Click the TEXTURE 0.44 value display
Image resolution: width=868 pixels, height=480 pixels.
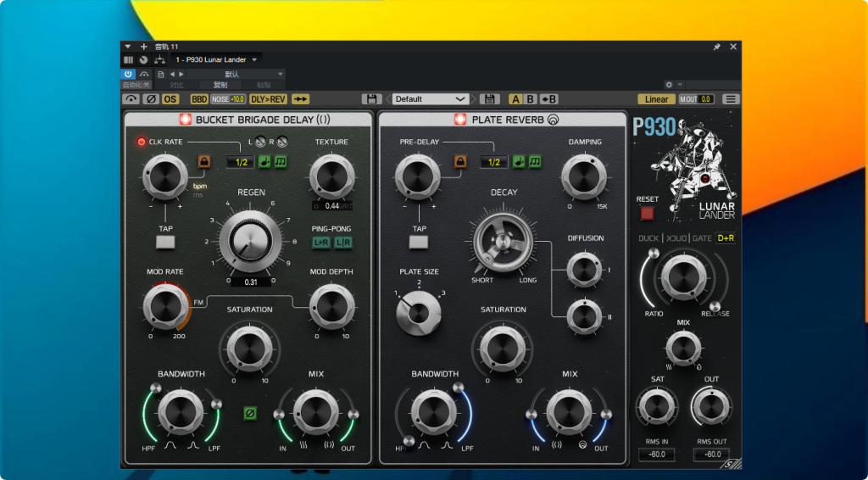[x=332, y=206]
